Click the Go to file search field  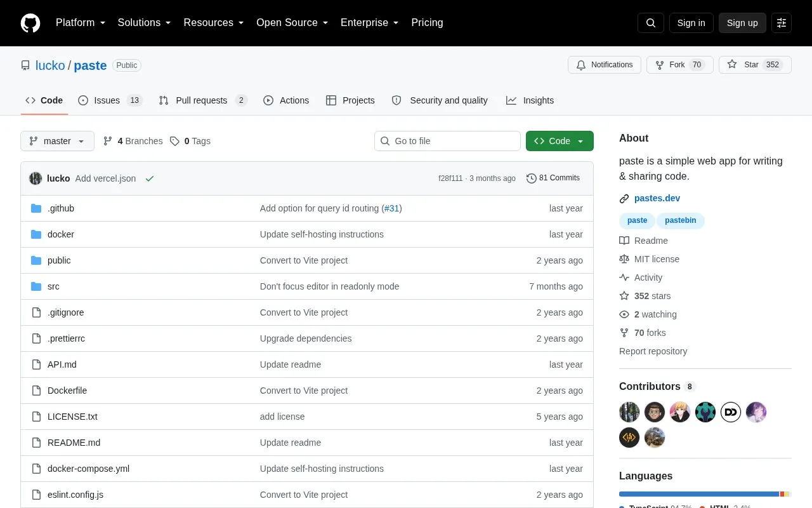click(447, 141)
